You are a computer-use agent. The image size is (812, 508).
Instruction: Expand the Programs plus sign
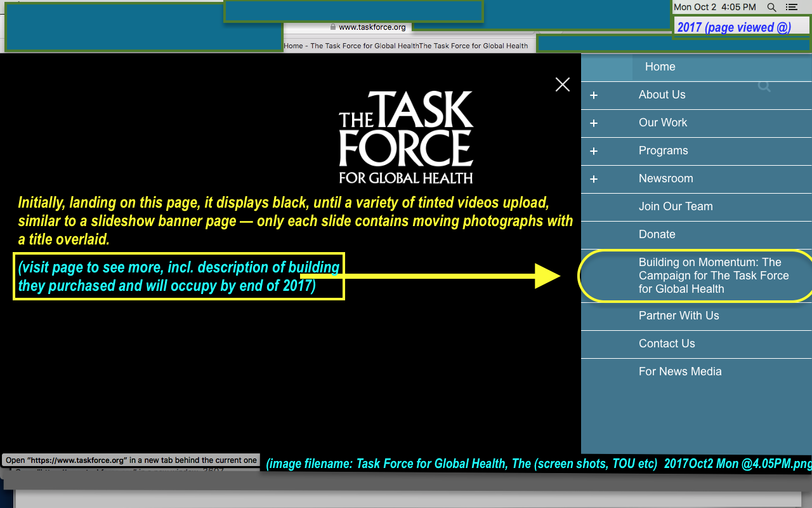click(x=594, y=151)
